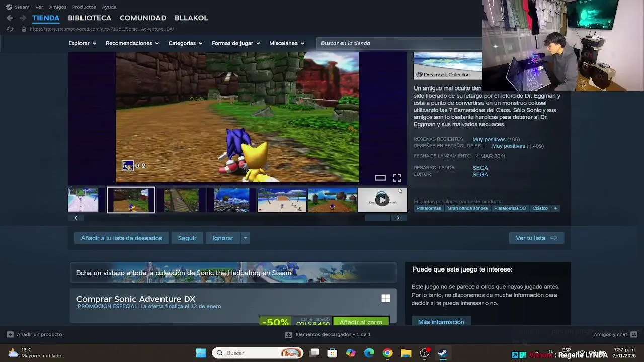
Task: Open the Ver menu
Action: click(x=39, y=7)
